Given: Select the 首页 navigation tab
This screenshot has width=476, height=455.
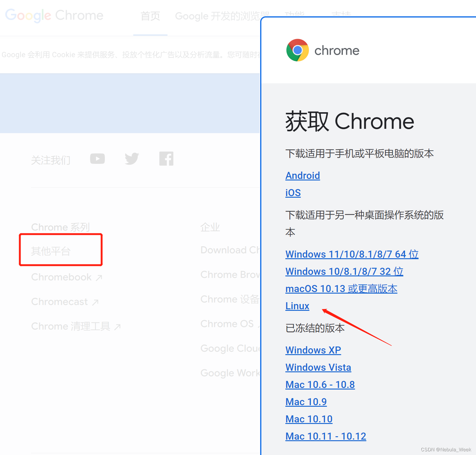Looking at the screenshot, I should pyautogui.click(x=150, y=16).
